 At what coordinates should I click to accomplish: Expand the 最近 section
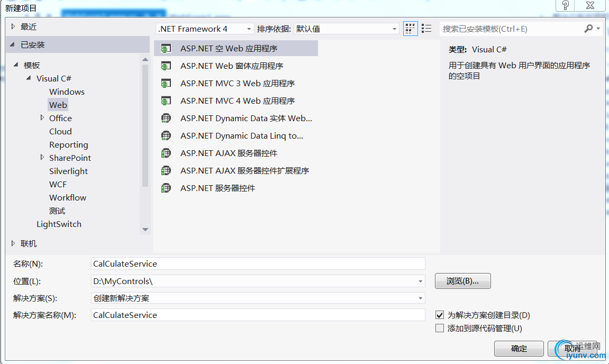pos(13,26)
